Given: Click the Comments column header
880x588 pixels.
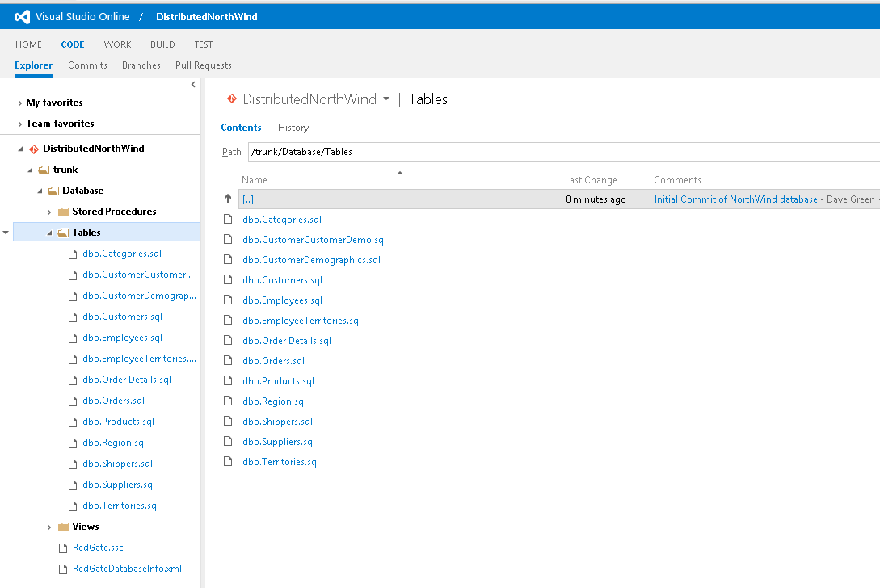Looking at the screenshot, I should click(677, 180).
